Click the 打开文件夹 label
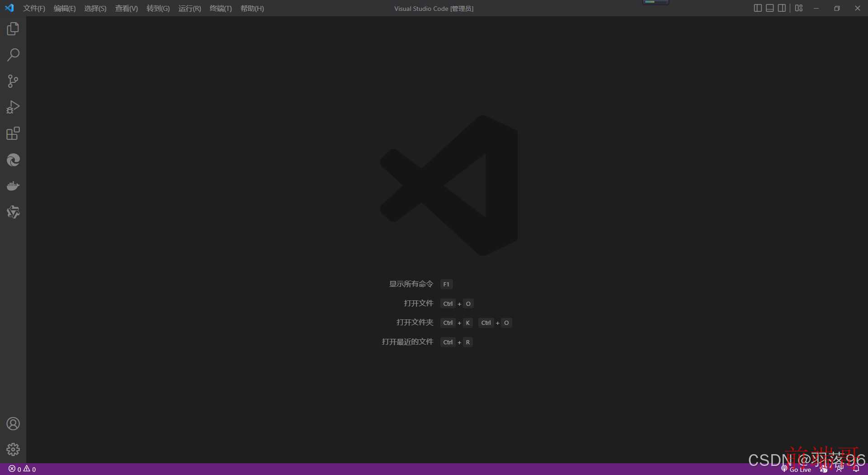868x475 pixels. click(x=415, y=322)
